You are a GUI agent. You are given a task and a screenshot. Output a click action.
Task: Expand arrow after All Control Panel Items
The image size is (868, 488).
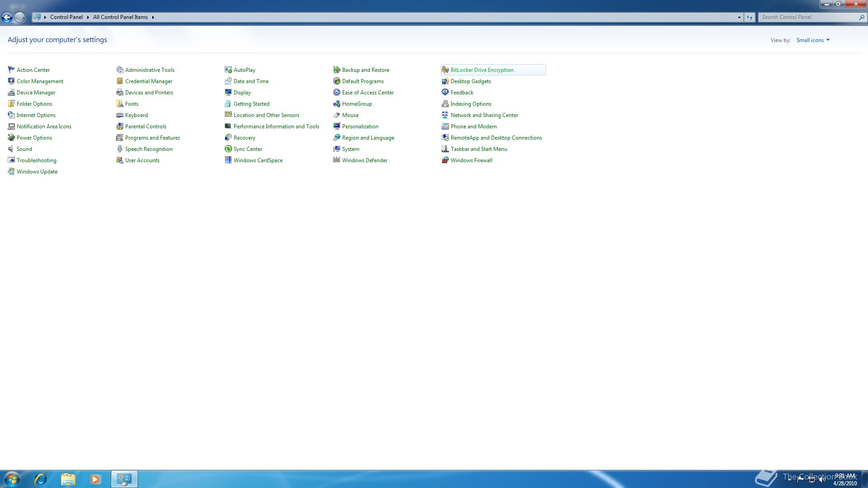click(x=153, y=17)
